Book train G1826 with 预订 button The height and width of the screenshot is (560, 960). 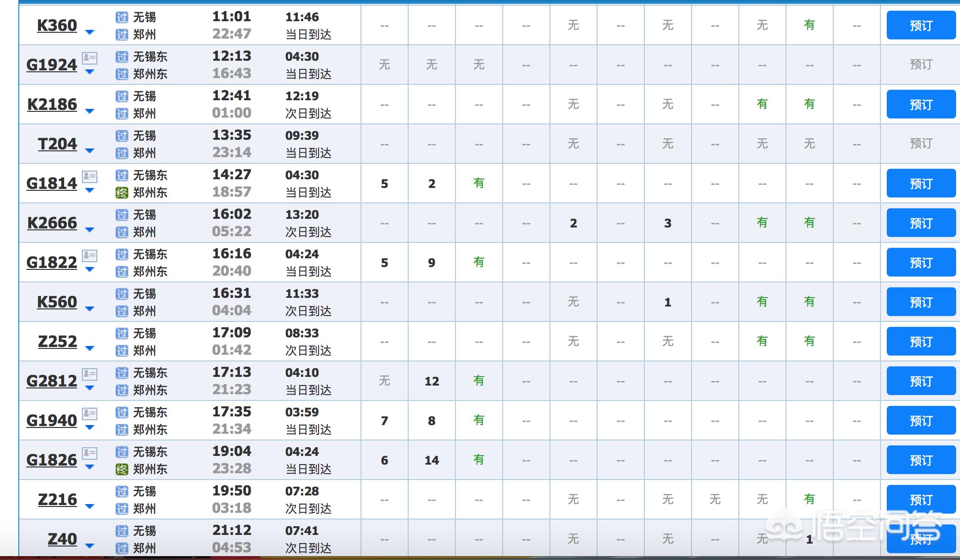[921, 460]
